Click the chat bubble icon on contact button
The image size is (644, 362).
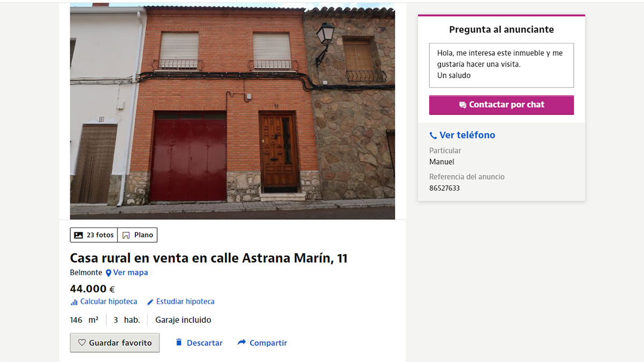click(463, 105)
